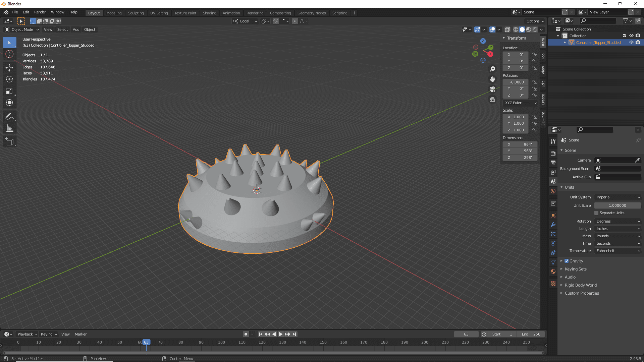The image size is (644, 362).
Task: Click play button in timeline controls
Action: coord(280,334)
